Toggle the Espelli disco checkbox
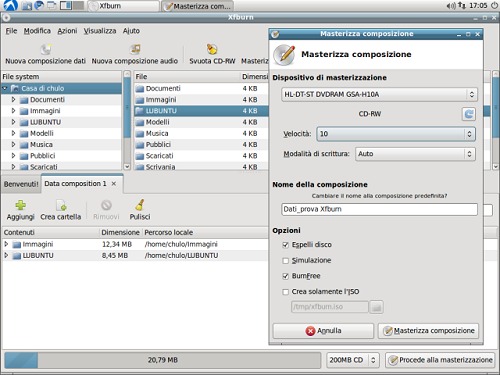The image size is (500, 375). pyautogui.click(x=285, y=245)
